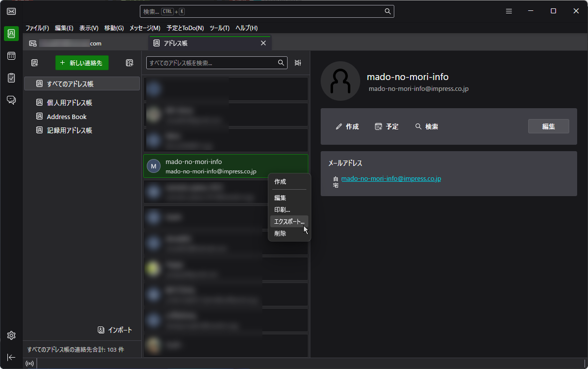Click 予定 in the contact details pane

coord(386,126)
